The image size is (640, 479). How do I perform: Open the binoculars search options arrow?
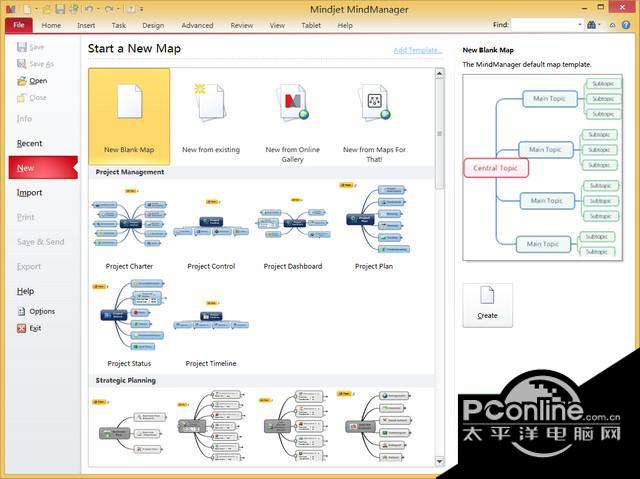[600, 25]
